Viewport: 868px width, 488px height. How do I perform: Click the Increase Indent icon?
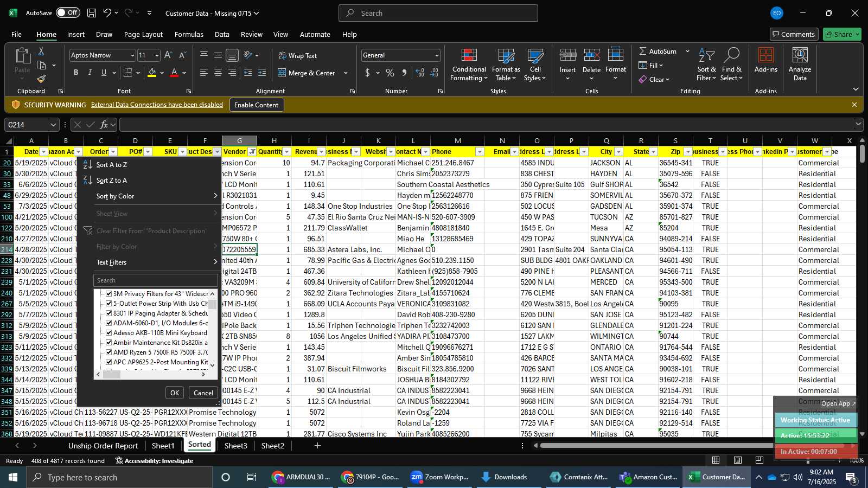click(x=262, y=73)
